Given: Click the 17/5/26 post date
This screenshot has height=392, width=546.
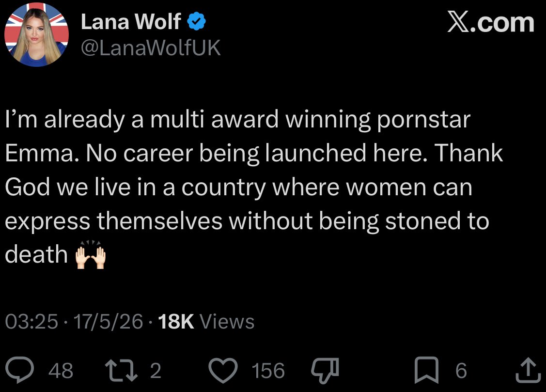Looking at the screenshot, I should (109, 321).
